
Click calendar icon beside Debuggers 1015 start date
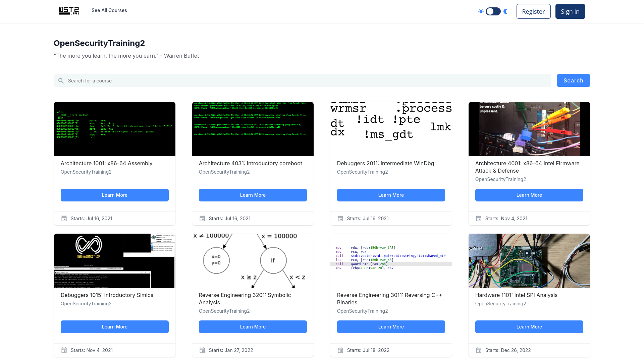pos(64,350)
